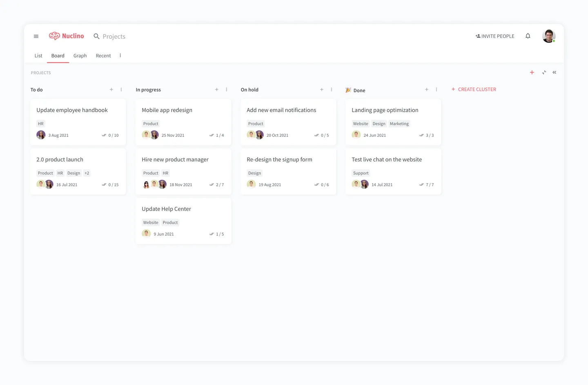Viewport: 588px width, 385px height.
Task: Open Test live chat on the website card
Action: point(393,171)
